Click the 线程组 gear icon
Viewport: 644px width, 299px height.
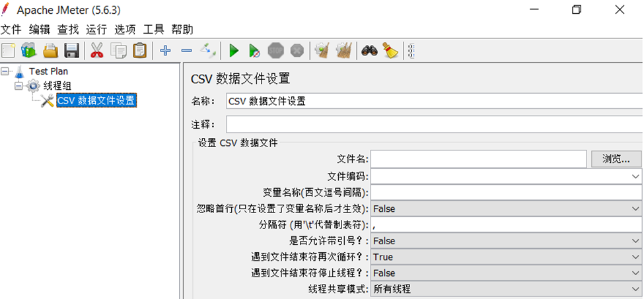pos(33,86)
